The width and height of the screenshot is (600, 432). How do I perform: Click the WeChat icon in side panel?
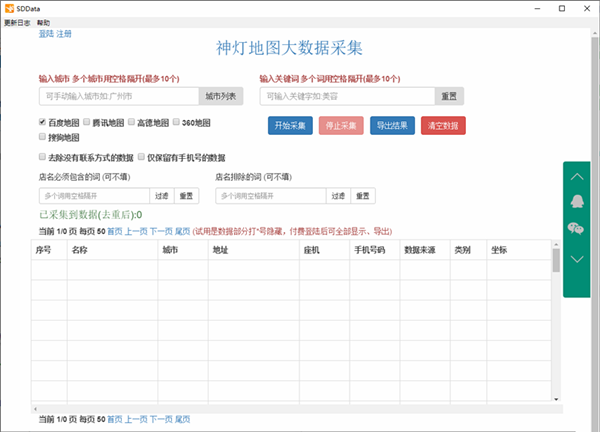[x=576, y=229]
